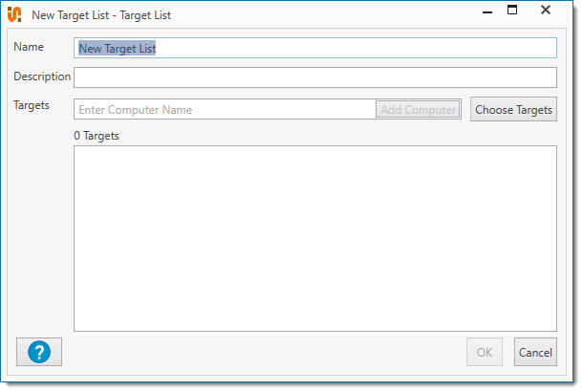
Task: Close the dialog with the X button
Action: coord(546,11)
